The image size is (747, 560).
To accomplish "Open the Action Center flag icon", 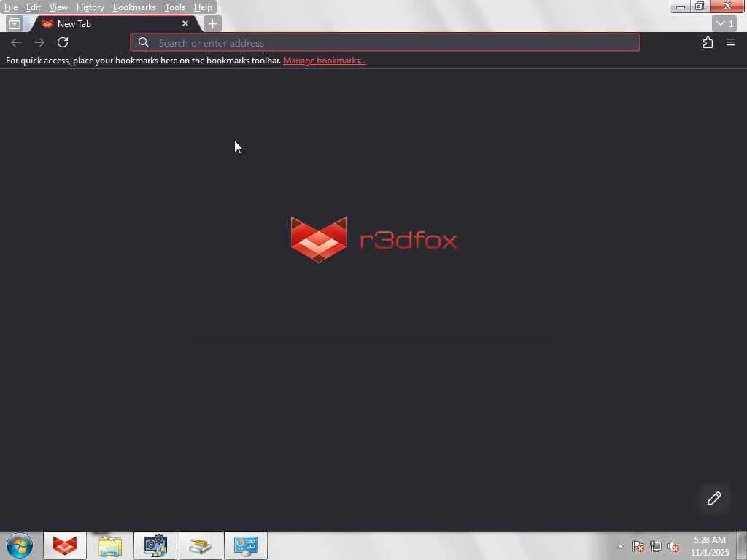I will (x=638, y=546).
